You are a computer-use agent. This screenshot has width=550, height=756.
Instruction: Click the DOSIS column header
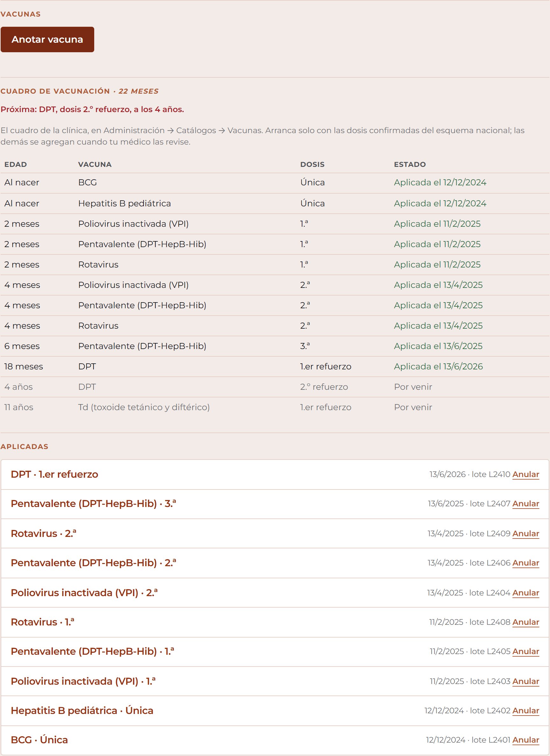pos(313,164)
